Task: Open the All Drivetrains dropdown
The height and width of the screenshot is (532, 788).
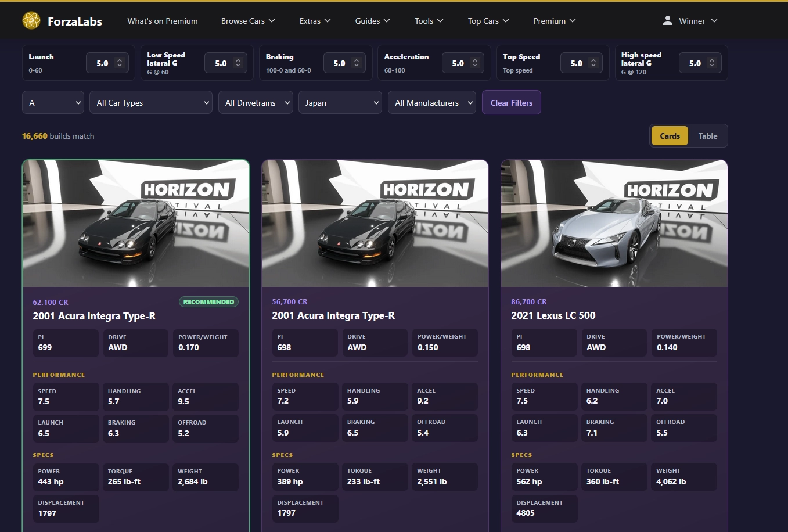Action: 256,103
